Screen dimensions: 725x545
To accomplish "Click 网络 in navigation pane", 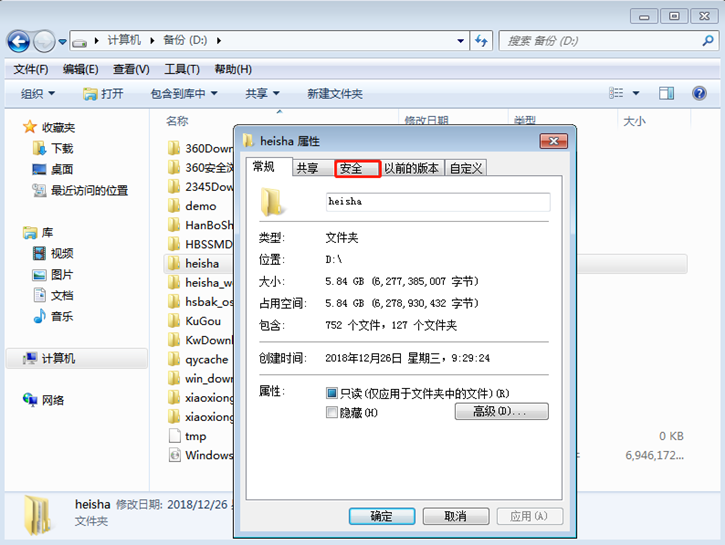I will 52,400.
